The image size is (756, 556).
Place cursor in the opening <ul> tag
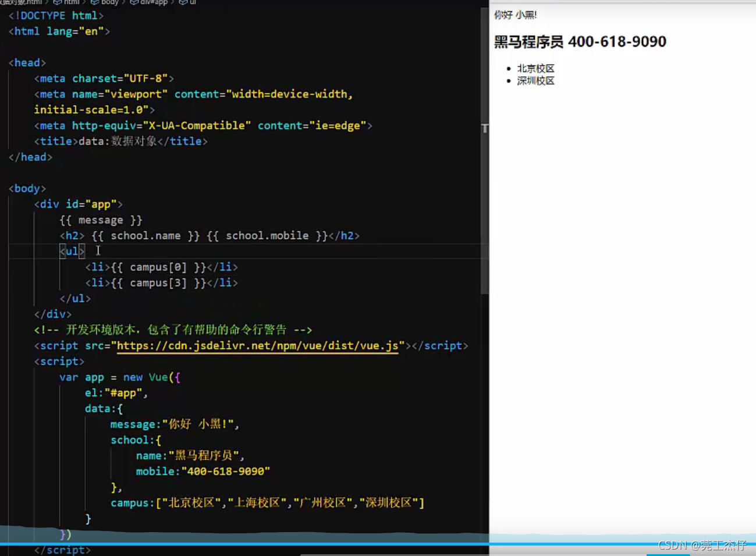pyautogui.click(x=72, y=252)
